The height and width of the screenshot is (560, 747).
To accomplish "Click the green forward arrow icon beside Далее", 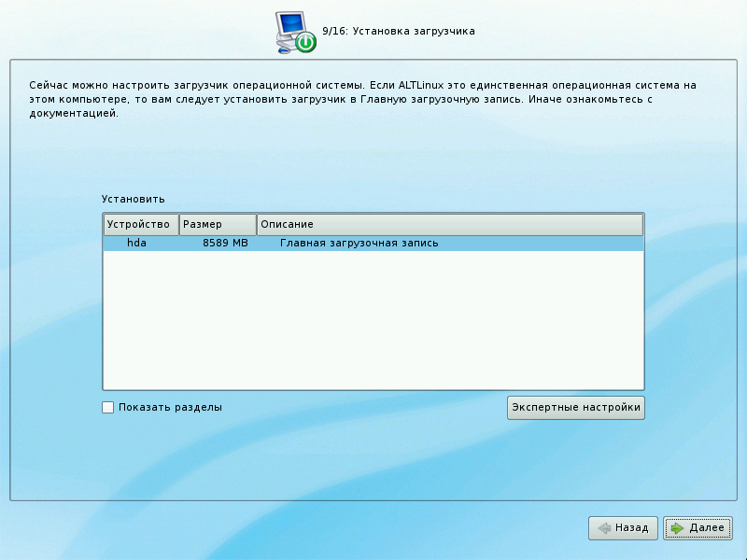I will click(678, 528).
